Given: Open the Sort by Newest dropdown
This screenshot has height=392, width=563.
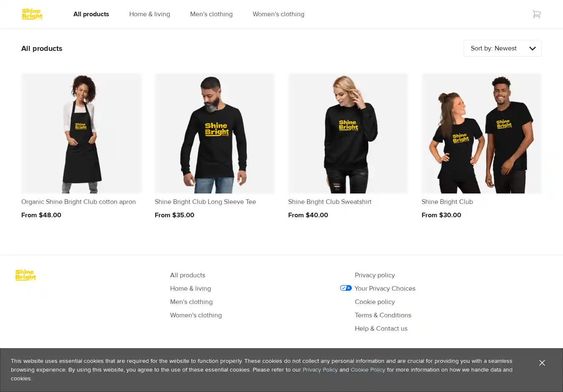Looking at the screenshot, I should pyautogui.click(x=502, y=48).
